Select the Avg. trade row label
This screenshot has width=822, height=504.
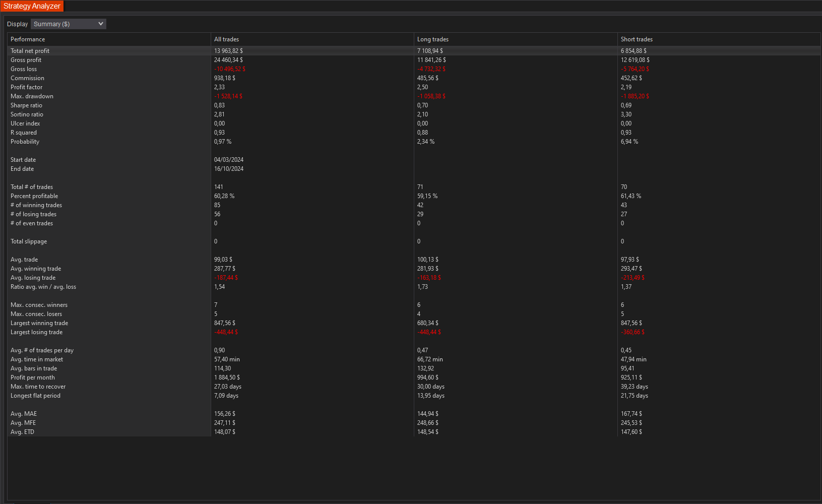point(24,260)
